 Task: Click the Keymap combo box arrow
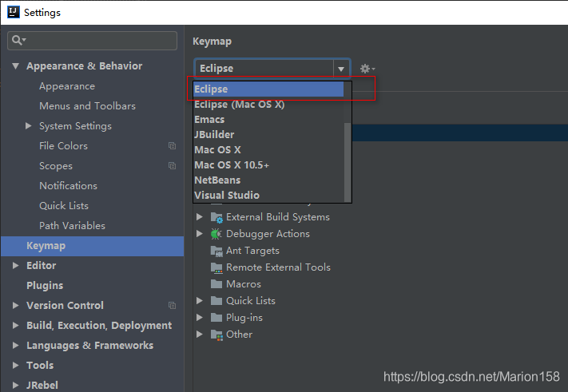pos(341,69)
